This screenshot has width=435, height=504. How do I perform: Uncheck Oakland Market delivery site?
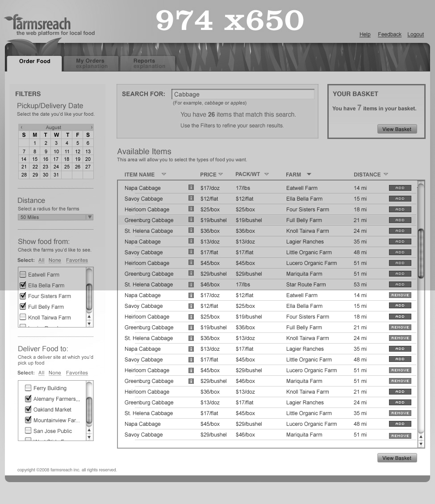28,409
